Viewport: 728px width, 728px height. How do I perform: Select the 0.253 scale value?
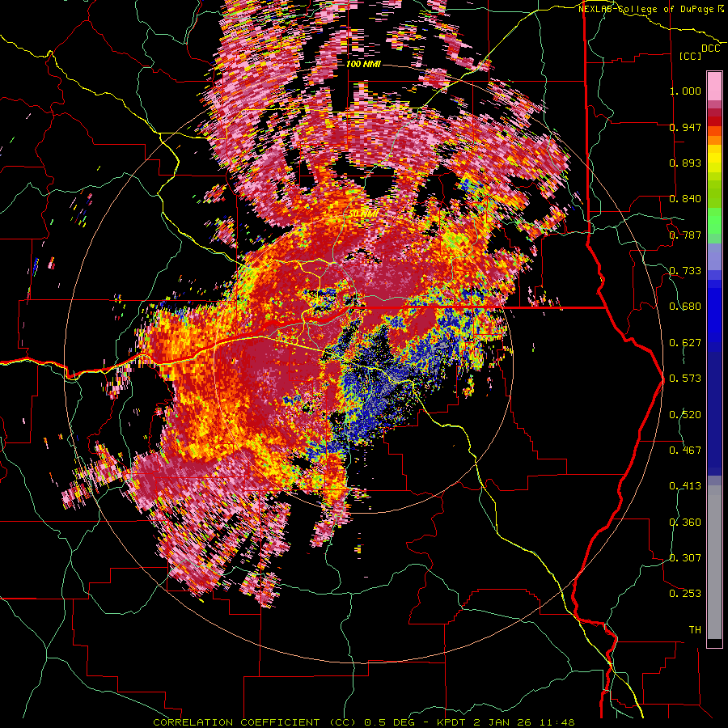click(685, 594)
